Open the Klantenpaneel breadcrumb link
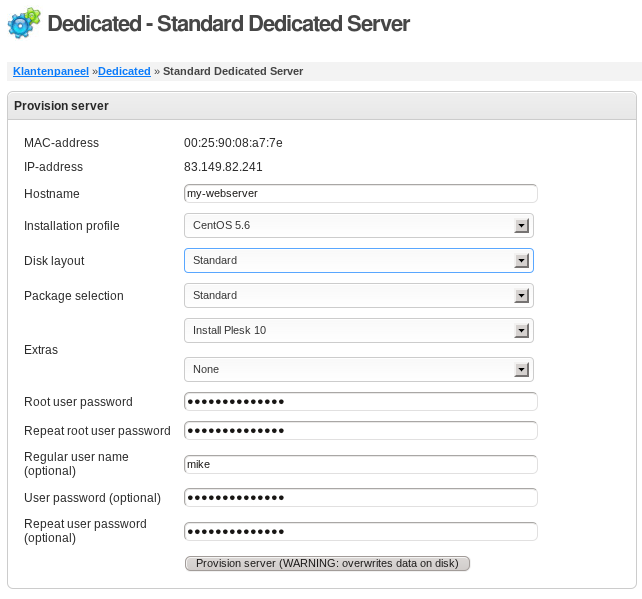 point(51,71)
